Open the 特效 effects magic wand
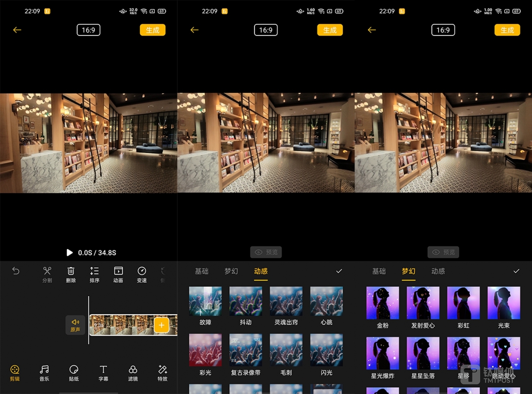The height and width of the screenshot is (394, 532). click(163, 373)
